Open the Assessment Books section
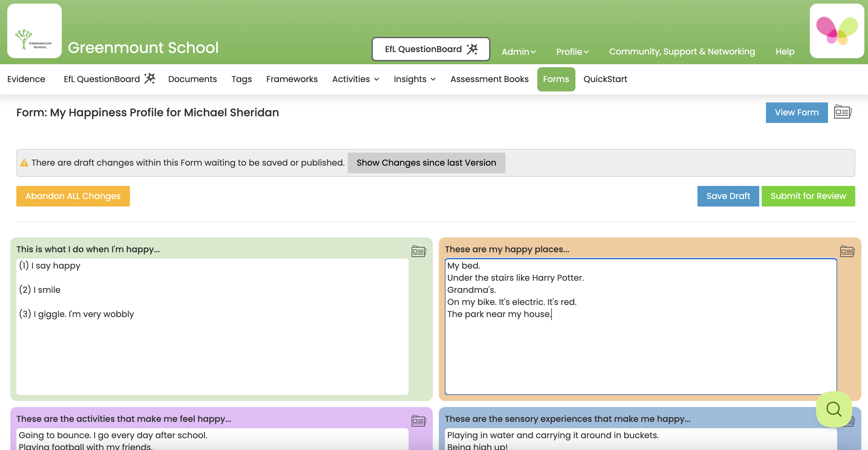 pyautogui.click(x=489, y=79)
